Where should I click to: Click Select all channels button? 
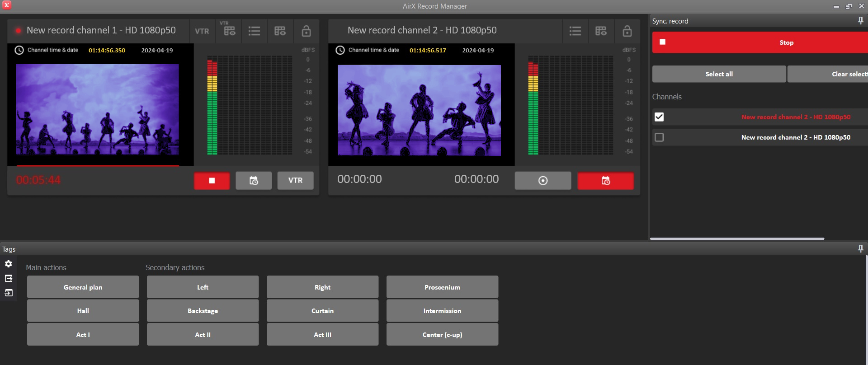719,74
